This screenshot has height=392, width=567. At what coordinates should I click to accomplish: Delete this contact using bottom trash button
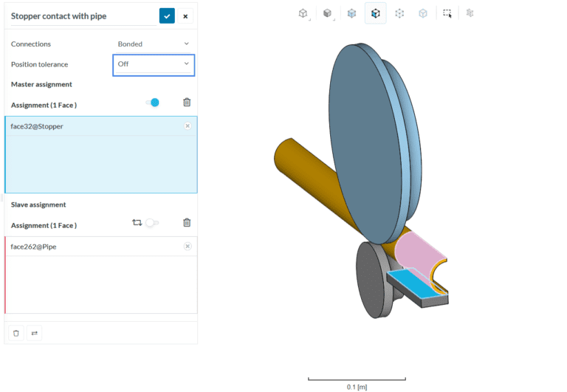pyautogui.click(x=16, y=334)
